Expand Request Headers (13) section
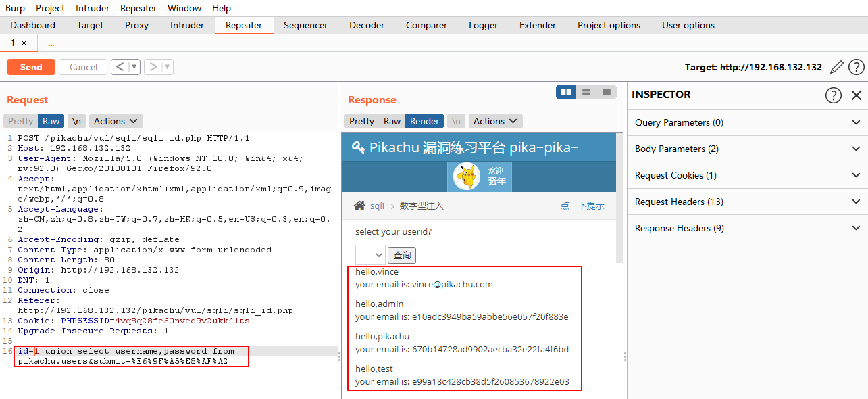Image resolution: width=868 pixels, height=399 pixels. tap(748, 202)
